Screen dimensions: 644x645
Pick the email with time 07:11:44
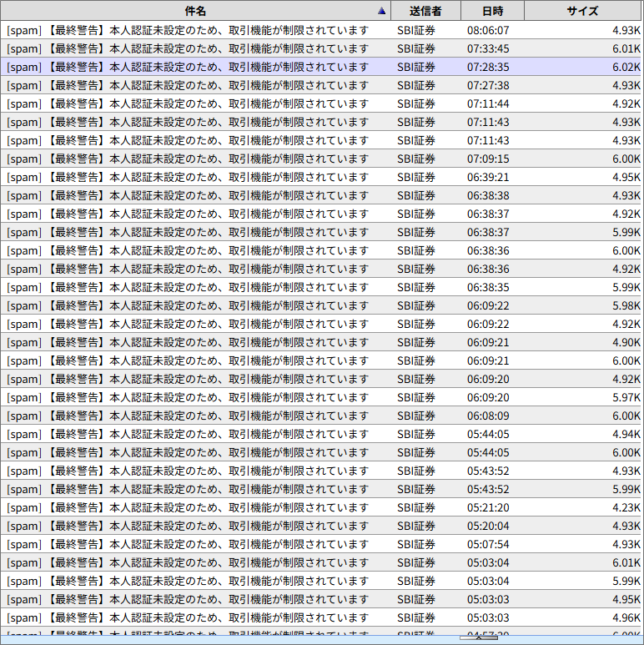pyautogui.click(x=321, y=103)
